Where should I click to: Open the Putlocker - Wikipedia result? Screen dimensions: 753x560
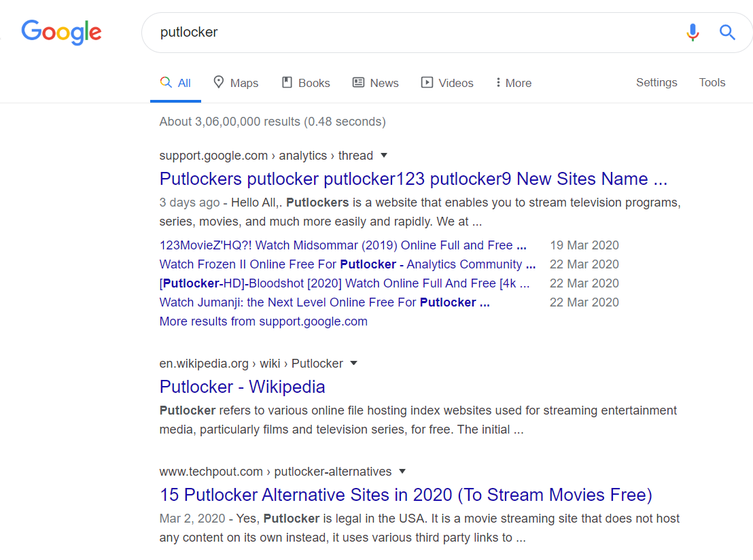242,387
